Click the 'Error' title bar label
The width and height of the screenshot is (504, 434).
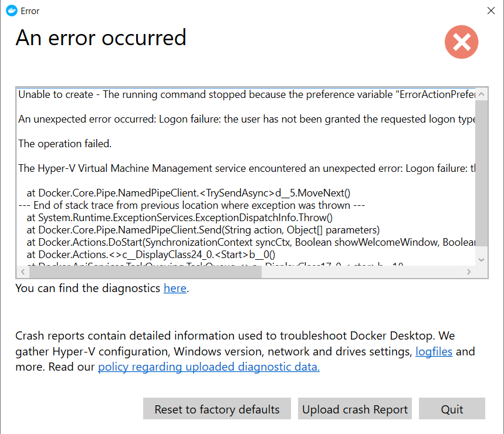tap(29, 11)
